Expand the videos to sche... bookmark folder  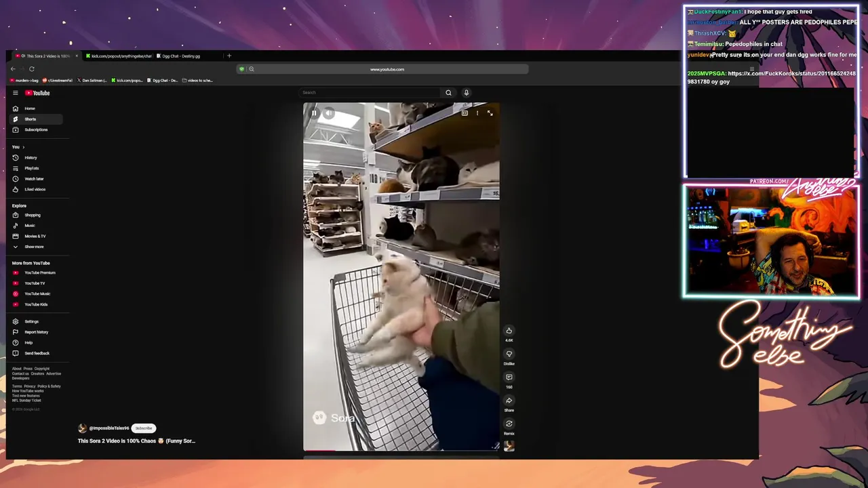coord(198,81)
